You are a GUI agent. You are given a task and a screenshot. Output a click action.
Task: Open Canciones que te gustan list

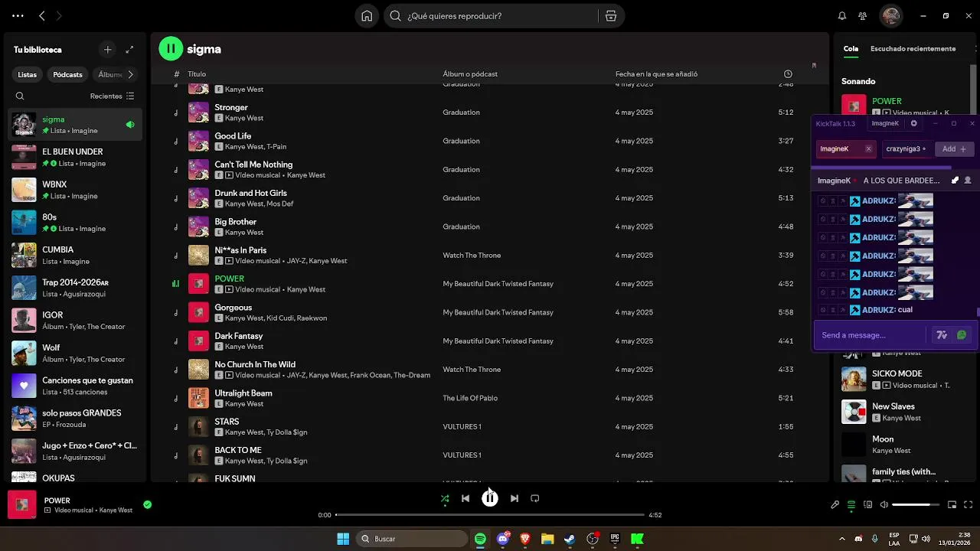pyautogui.click(x=74, y=386)
